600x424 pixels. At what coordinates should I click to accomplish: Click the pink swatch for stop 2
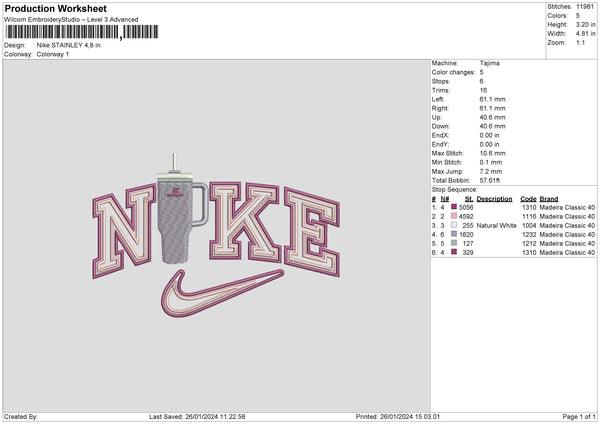[x=454, y=216]
